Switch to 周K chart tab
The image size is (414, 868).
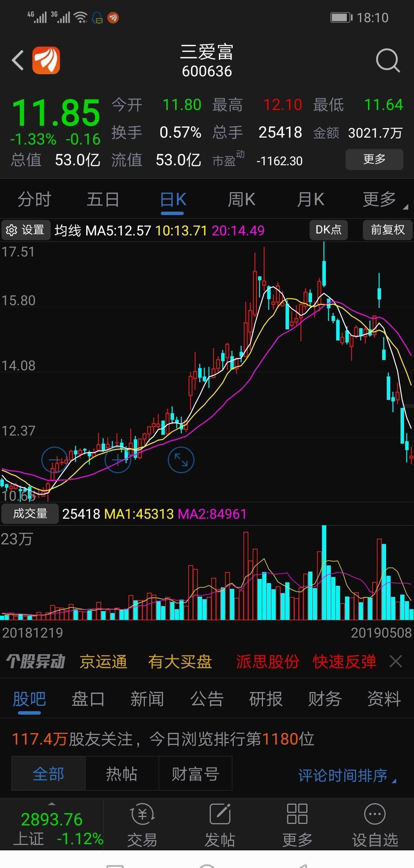(242, 199)
